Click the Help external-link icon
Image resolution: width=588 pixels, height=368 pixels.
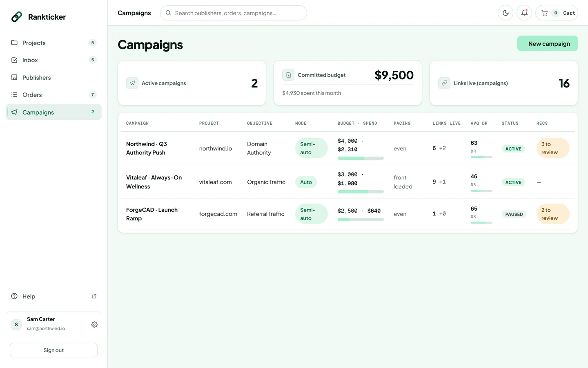[x=94, y=296]
